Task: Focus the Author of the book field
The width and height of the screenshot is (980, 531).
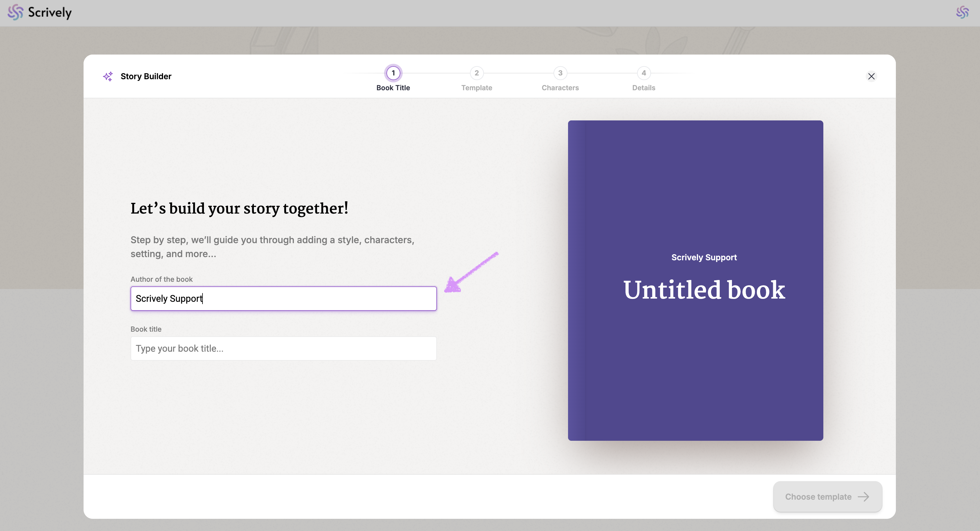Action: point(283,299)
